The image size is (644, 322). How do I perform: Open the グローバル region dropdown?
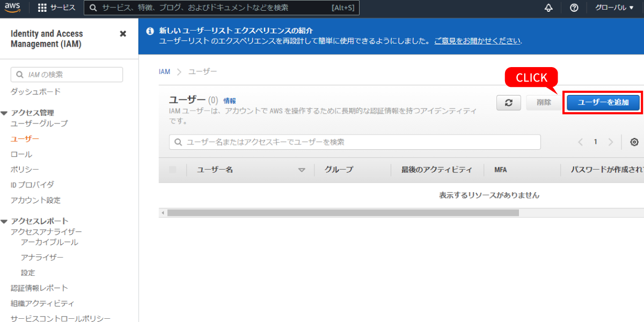[614, 8]
